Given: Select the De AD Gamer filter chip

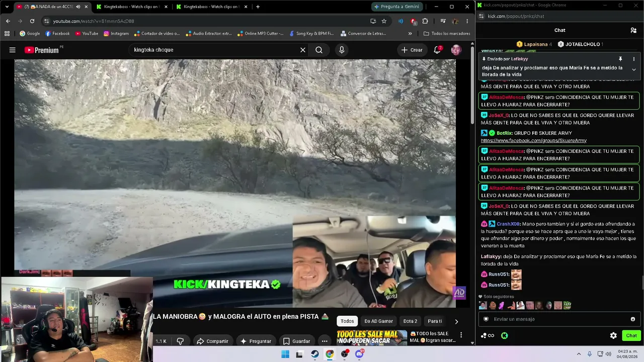Looking at the screenshot, I should [x=378, y=321].
